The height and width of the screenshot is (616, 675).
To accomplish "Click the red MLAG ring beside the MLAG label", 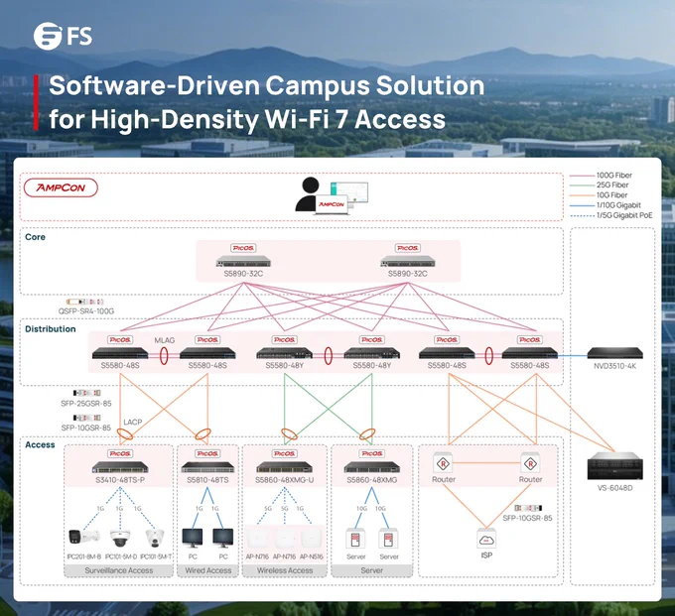I will [164, 356].
